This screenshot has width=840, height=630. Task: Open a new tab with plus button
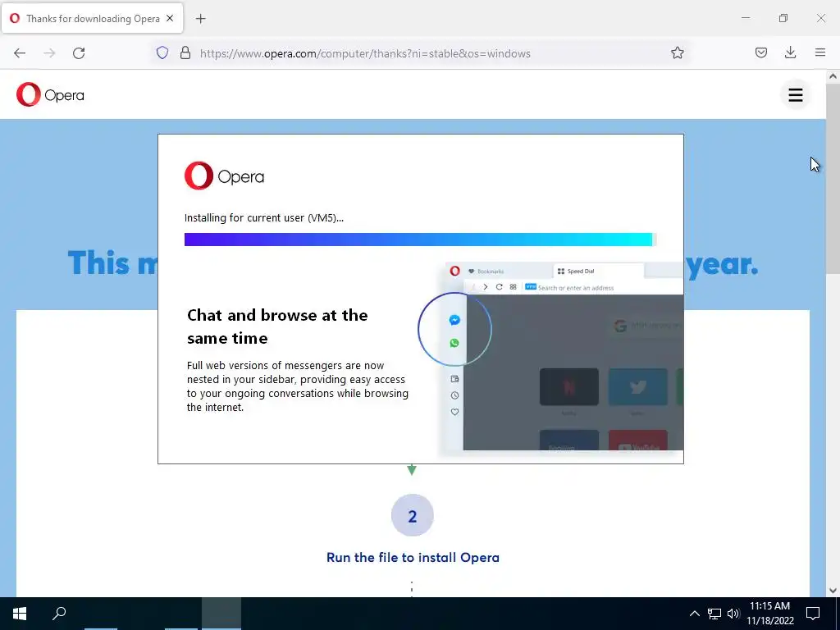(x=200, y=19)
